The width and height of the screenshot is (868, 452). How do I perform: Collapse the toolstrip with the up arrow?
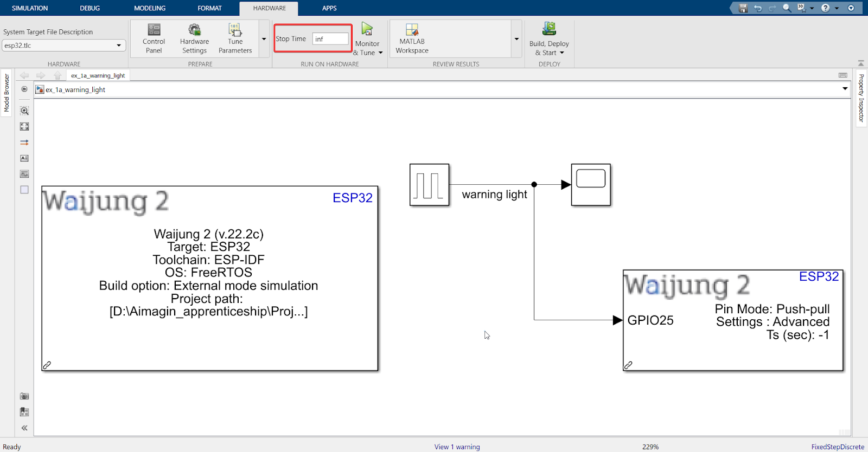861,63
